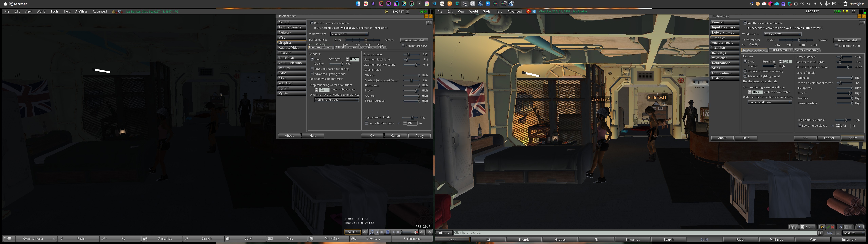
Task: Click the Radar icon in left toolbar
Action: (x=62, y=239)
